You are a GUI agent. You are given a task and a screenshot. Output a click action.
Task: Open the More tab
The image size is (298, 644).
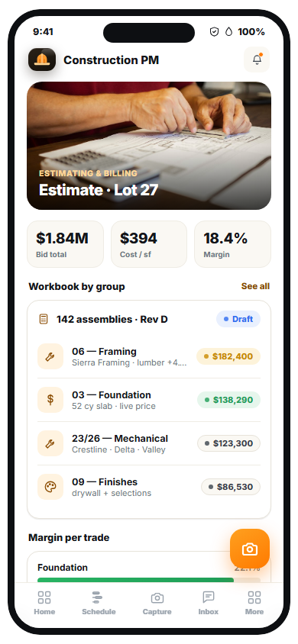tap(254, 603)
